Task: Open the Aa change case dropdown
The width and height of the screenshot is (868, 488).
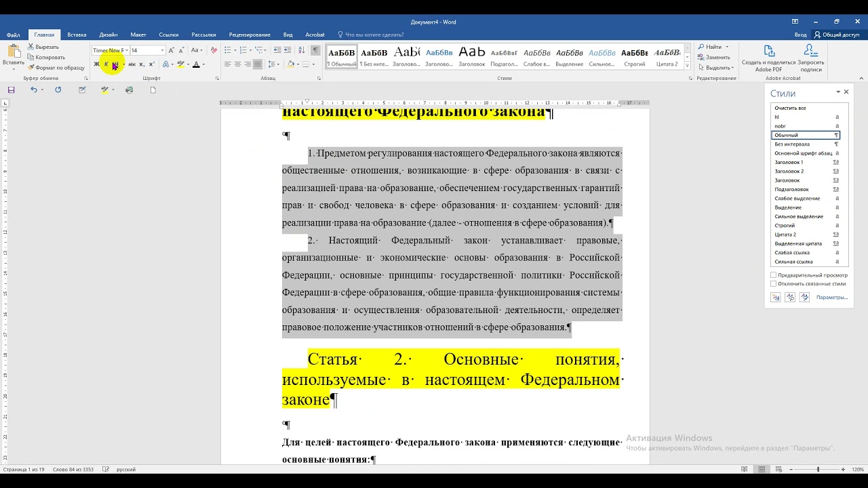Action: [196, 50]
